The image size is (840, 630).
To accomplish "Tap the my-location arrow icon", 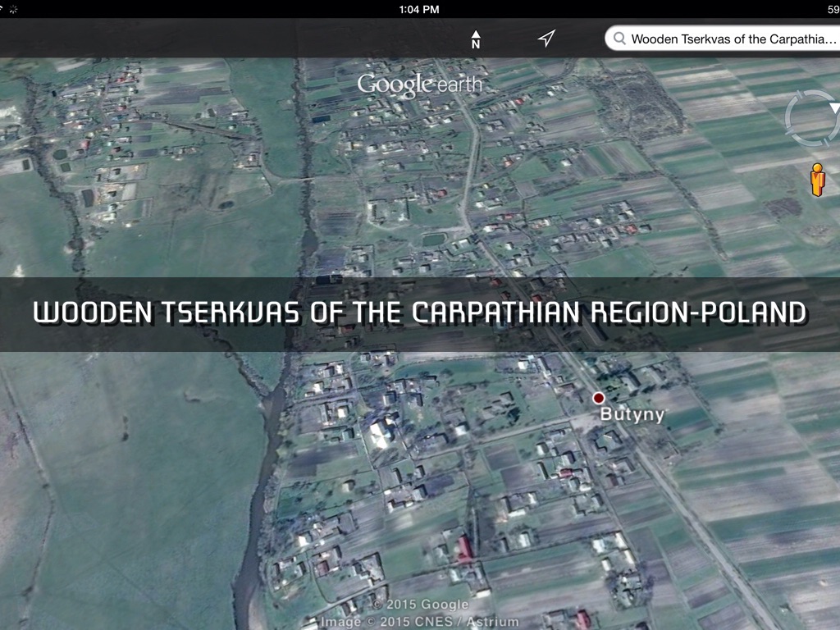I will (546, 39).
